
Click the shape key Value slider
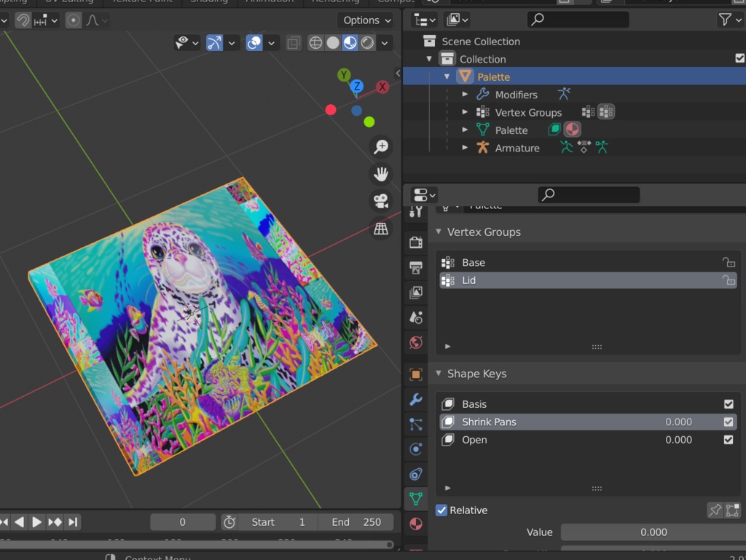point(653,532)
